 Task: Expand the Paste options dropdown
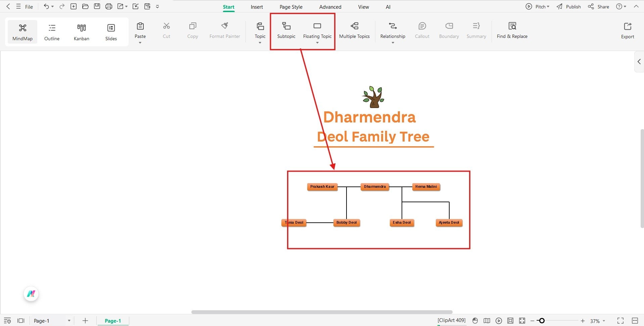tap(140, 43)
